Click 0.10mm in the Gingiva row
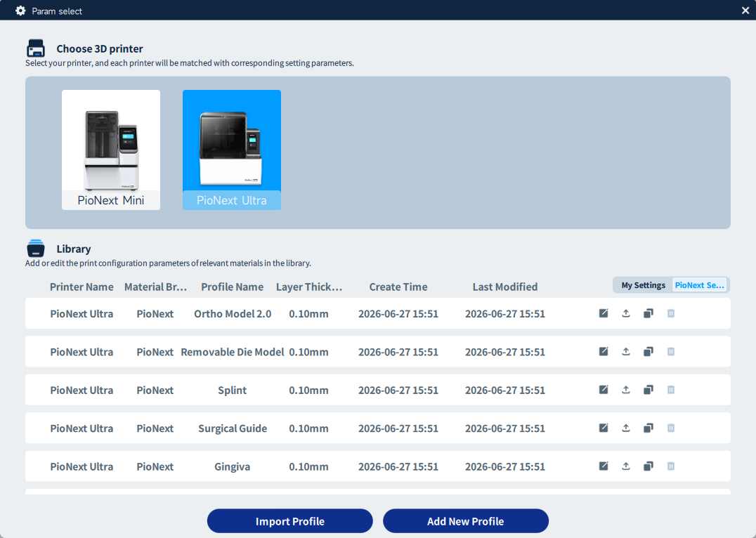The height and width of the screenshot is (538, 756). (308, 466)
